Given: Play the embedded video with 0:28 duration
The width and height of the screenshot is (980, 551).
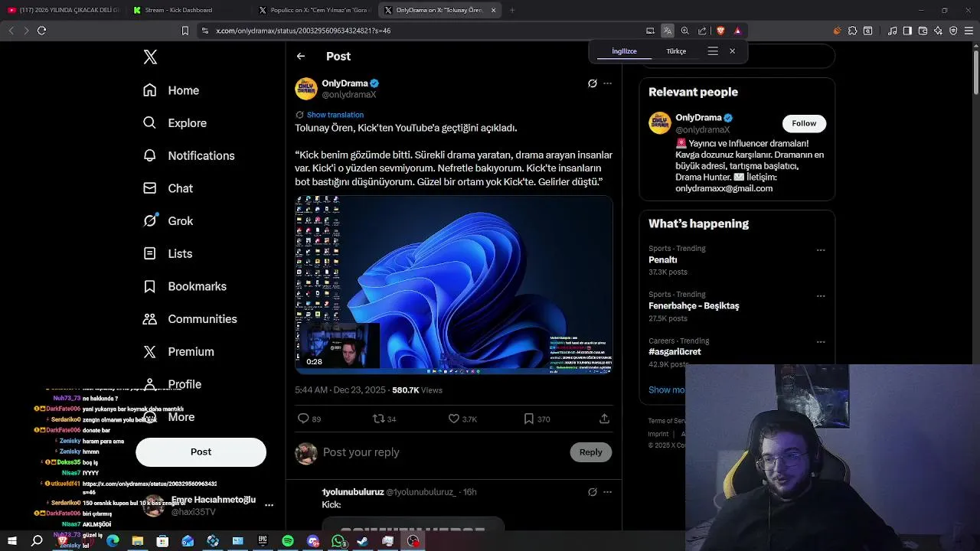Looking at the screenshot, I should click(453, 285).
